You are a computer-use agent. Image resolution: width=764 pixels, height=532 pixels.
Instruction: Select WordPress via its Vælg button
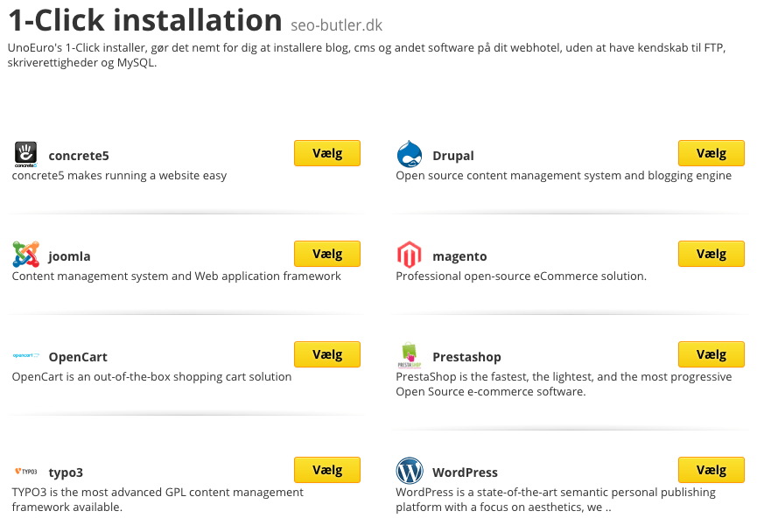pos(711,470)
